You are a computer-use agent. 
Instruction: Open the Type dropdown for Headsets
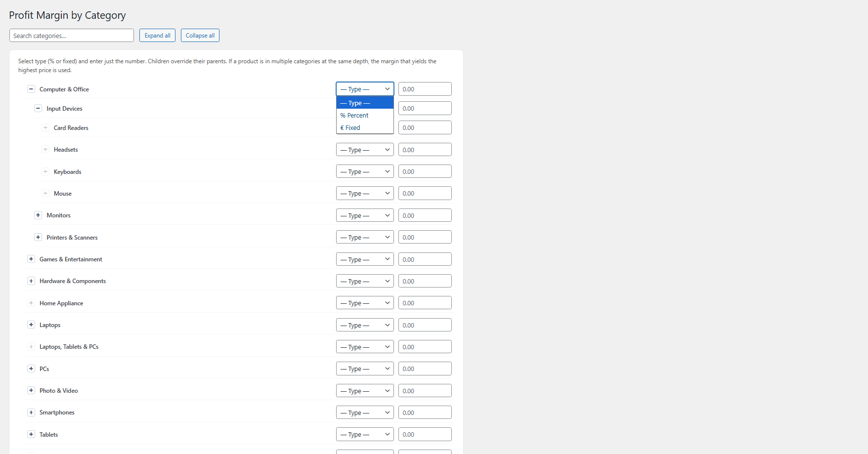coord(365,150)
